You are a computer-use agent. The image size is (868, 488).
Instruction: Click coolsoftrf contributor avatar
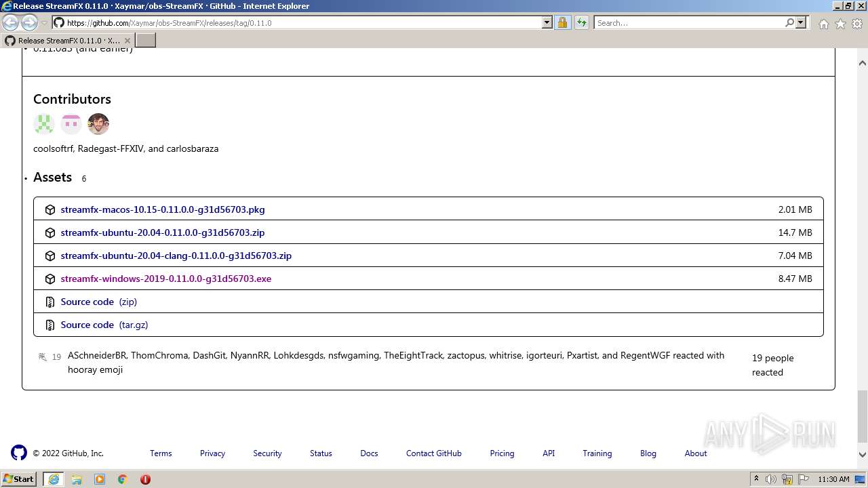point(44,124)
